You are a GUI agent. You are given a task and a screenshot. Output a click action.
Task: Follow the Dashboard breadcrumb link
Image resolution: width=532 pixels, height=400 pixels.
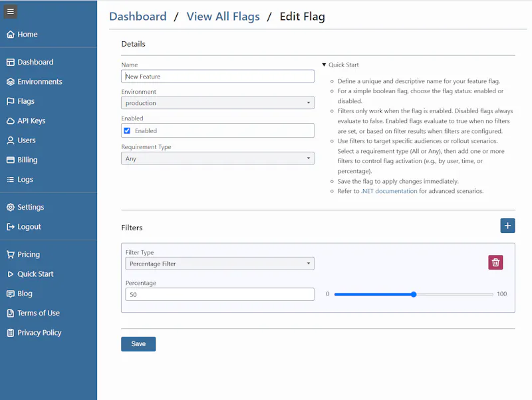(138, 16)
